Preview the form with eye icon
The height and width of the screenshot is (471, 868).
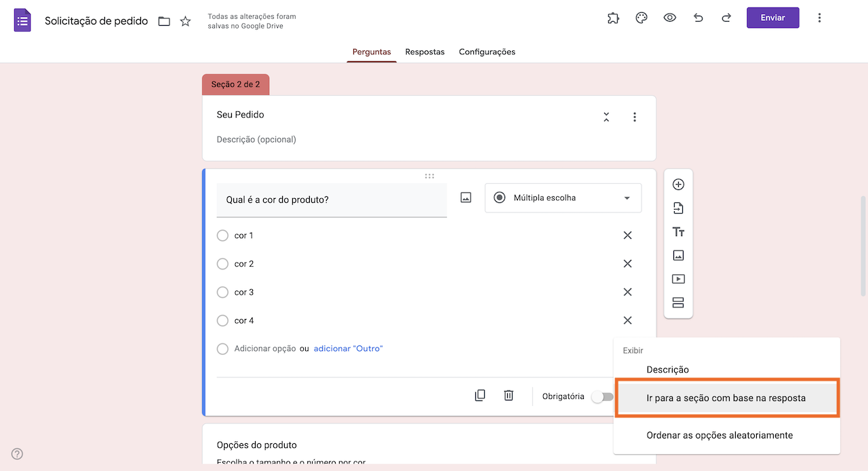[670, 18]
